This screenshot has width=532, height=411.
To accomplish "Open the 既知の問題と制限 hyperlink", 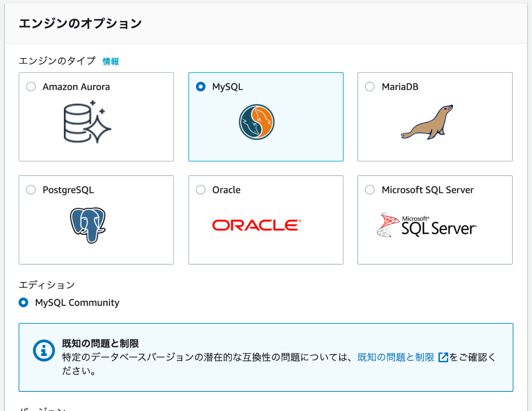I will (396, 357).
